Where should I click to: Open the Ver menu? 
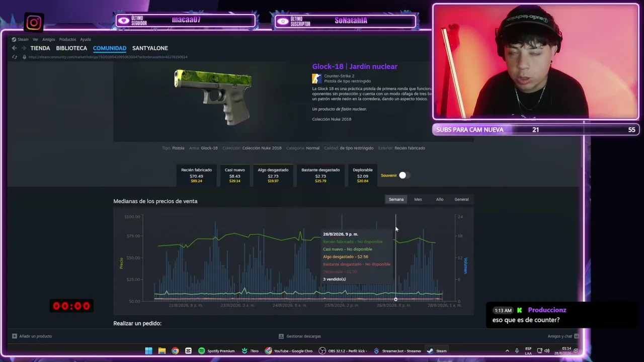(35, 40)
